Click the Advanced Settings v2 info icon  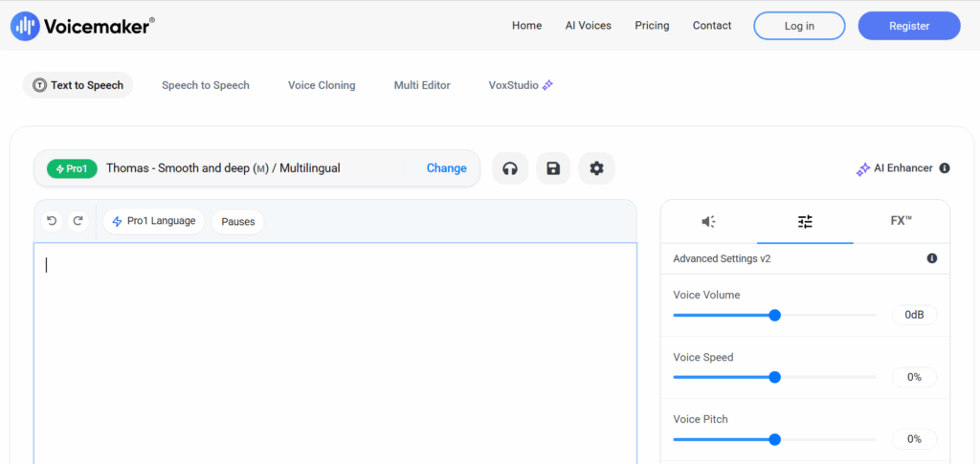[x=932, y=258]
